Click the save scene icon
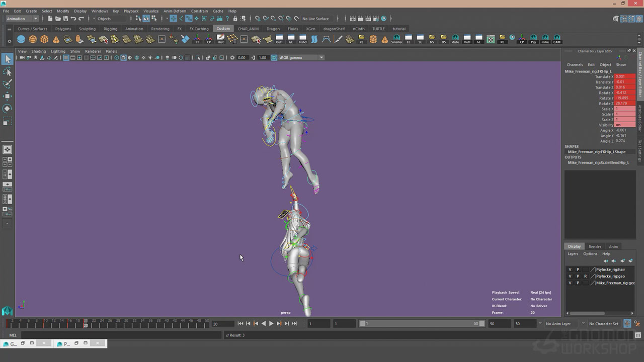 coord(64,19)
